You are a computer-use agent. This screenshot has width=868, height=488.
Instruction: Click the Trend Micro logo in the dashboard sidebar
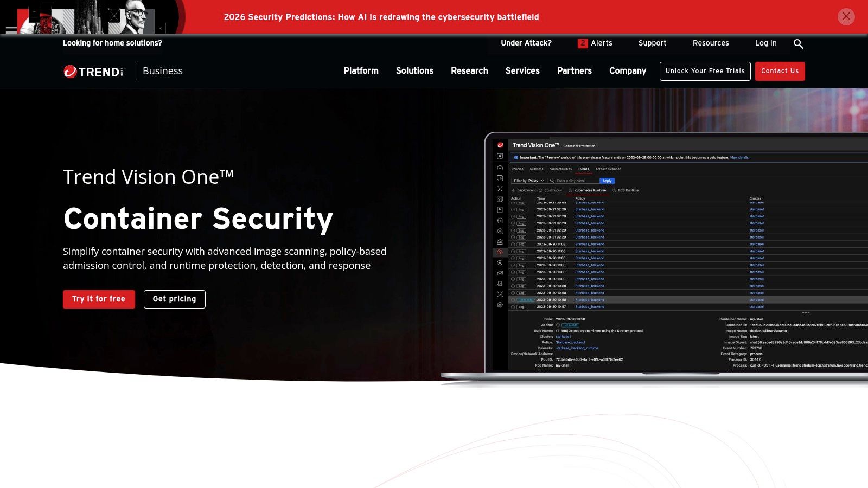point(500,144)
